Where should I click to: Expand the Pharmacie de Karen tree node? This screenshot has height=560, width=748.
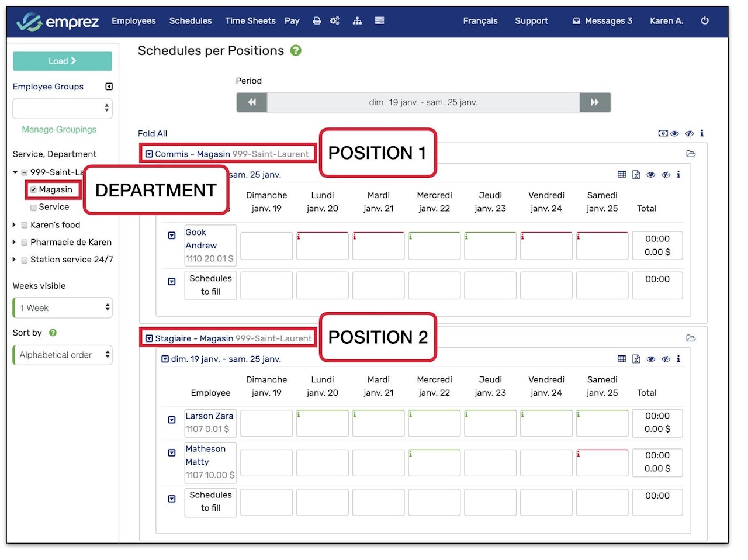click(14, 242)
